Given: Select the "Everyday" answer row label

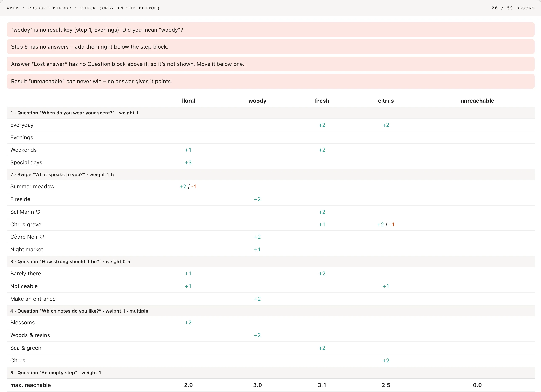Looking at the screenshot, I should (22, 125).
